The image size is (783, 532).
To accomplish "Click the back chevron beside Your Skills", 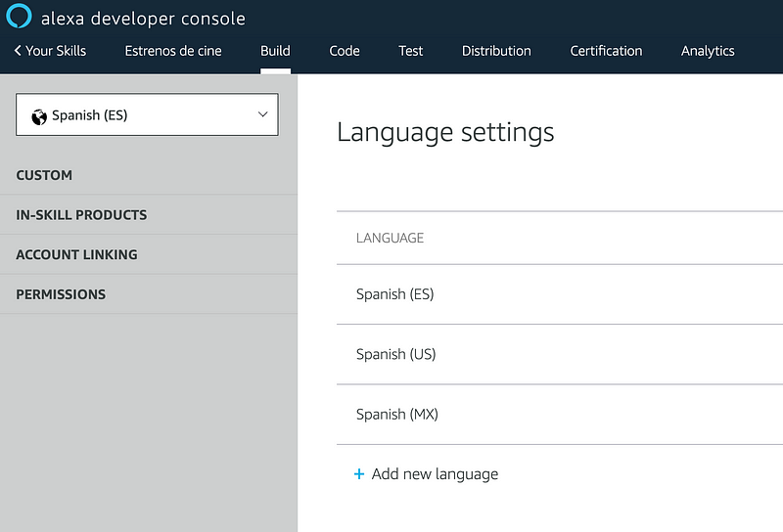I will pos(18,51).
